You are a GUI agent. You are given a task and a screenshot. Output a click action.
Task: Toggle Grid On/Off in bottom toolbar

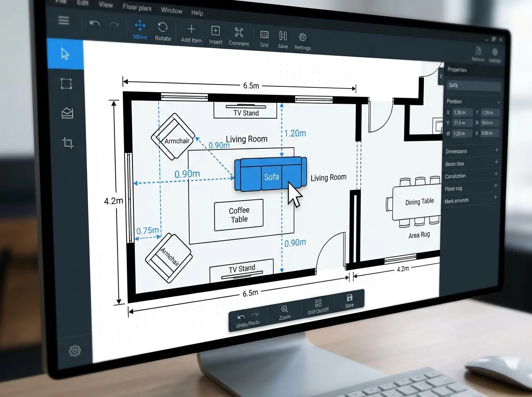tap(318, 306)
